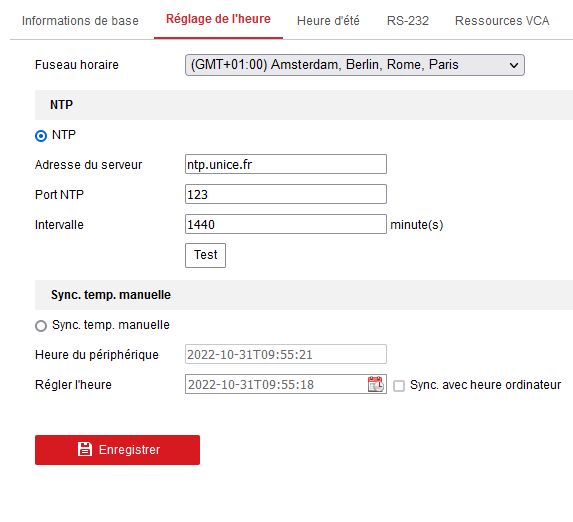Image resolution: width=573 pixels, height=522 pixels.
Task: Click the Heure du périphérique field
Action: point(286,354)
